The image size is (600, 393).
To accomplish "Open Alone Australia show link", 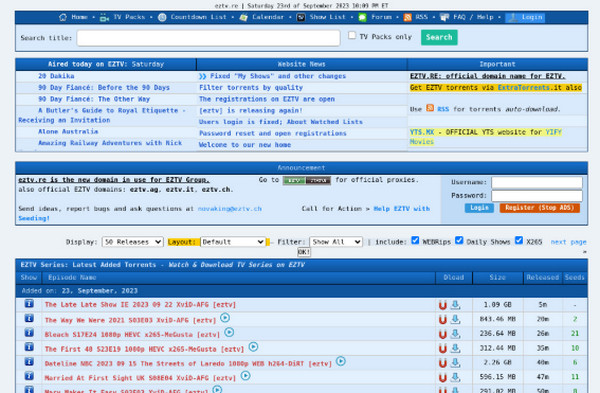I will (68, 132).
